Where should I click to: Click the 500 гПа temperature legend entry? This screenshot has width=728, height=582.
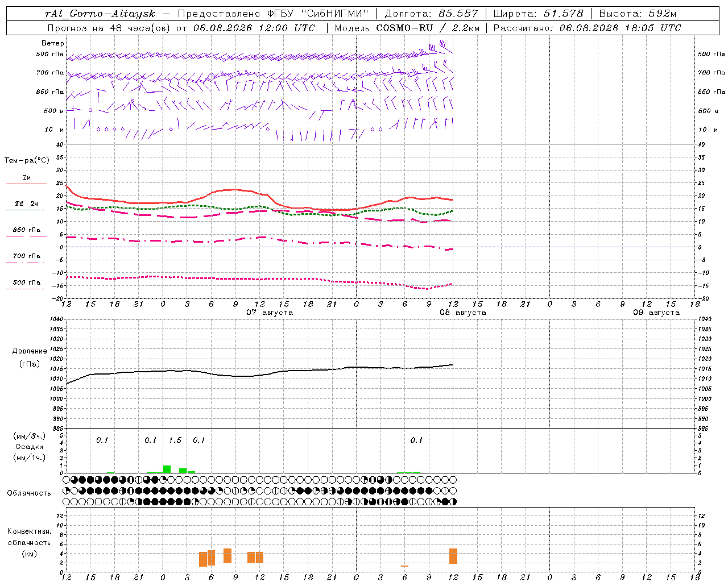[x=26, y=285]
